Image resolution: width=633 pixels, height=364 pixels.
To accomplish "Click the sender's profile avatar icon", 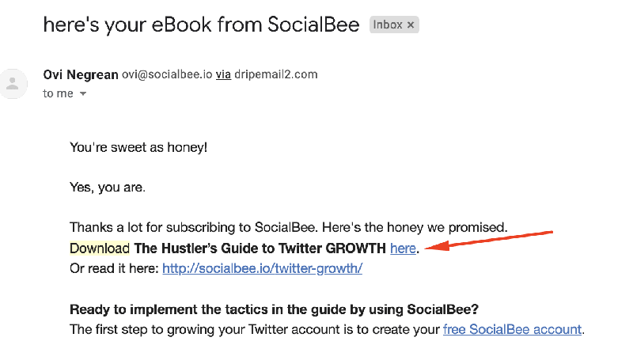I will tap(13, 84).
